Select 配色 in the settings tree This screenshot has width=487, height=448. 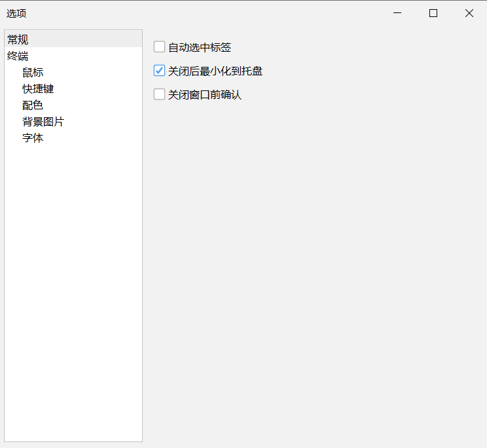33,105
